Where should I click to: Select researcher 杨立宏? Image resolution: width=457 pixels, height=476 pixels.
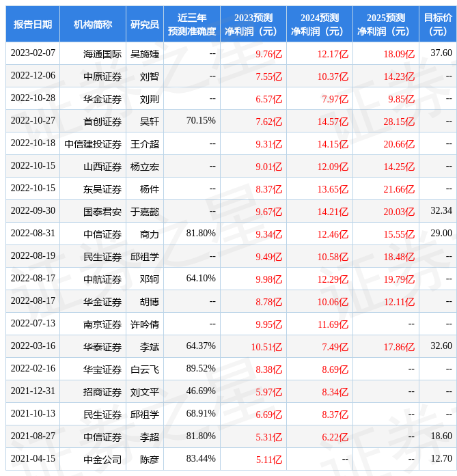click(x=145, y=167)
